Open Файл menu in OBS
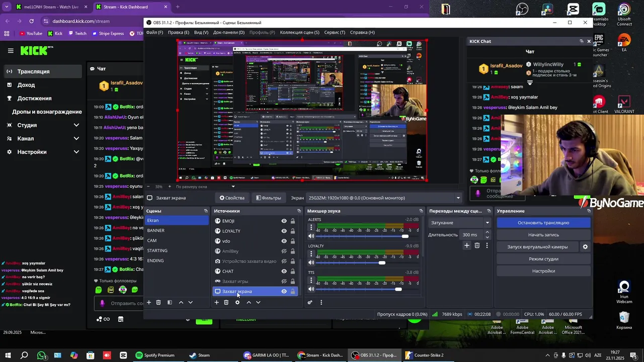This screenshot has width=644, height=362. [154, 32]
